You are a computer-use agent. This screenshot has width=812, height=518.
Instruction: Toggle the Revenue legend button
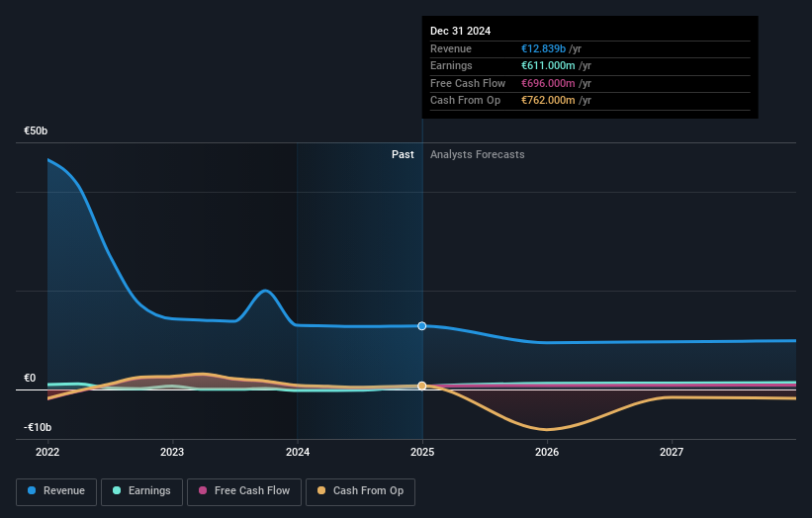[56, 491]
